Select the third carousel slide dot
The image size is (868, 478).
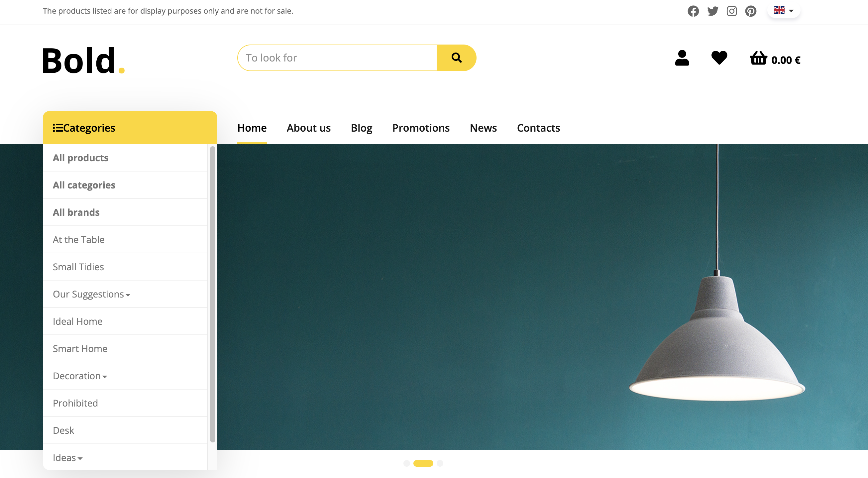[x=440, y=463]
